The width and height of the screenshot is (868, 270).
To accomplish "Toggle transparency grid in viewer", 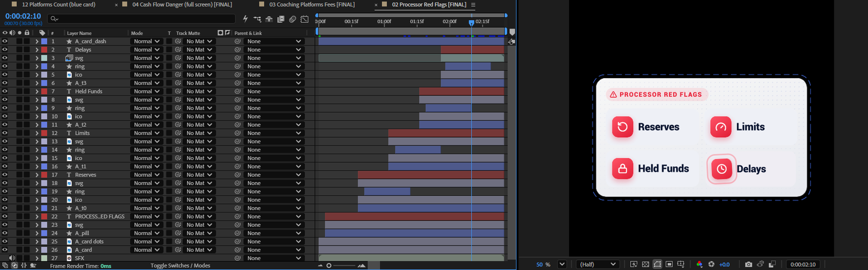I will [x=646, y=264].
